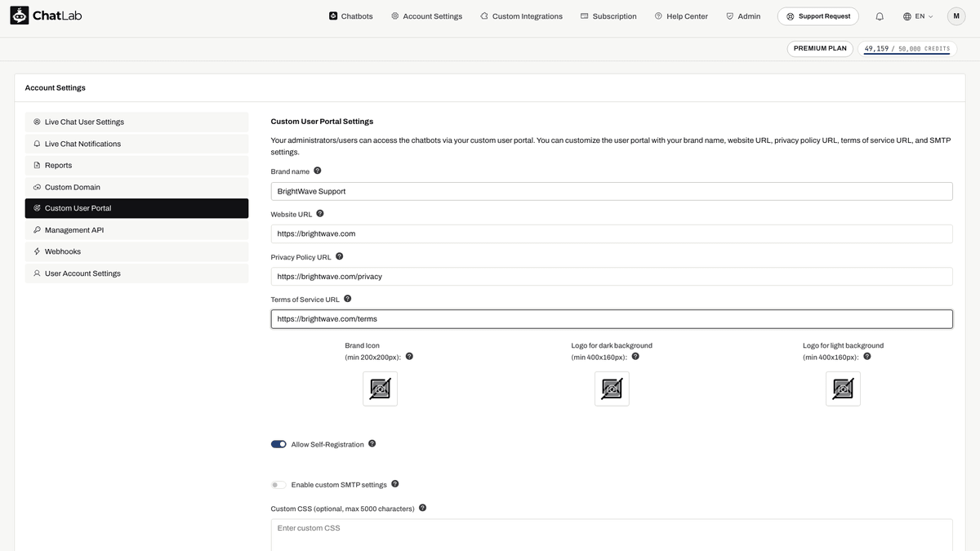Image resolution: width=980 pixels, height=551 pixels.
Task: Click the Account Settings panel title
Action: point(55,87)
